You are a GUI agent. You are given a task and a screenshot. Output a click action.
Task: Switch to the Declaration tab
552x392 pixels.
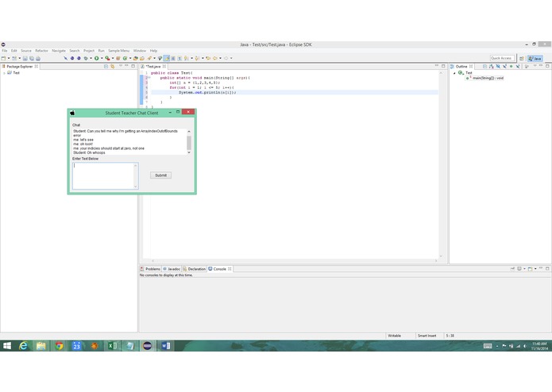(194, 269)
